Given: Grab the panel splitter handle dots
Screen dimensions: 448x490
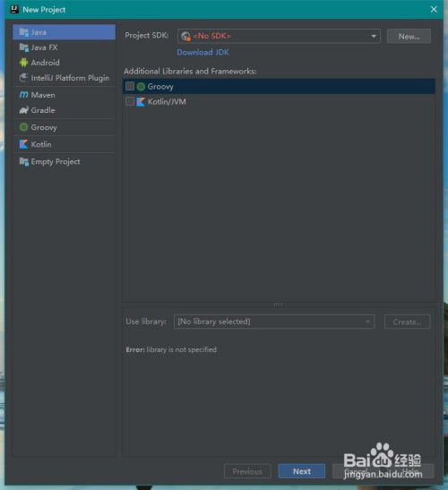Looking at the screenshot, I should point(279,304).
